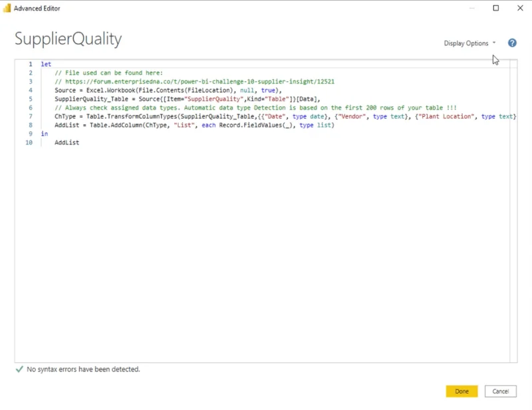Click the comment 'File used can be found here:'

(109, 73)
